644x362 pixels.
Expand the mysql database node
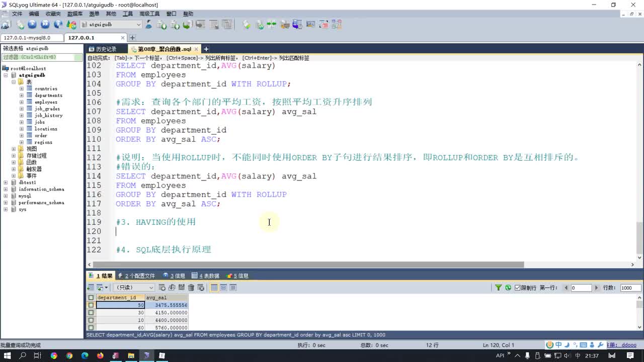point(6,196)
